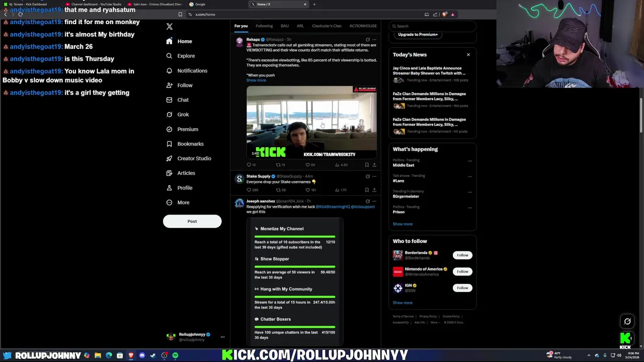Open options for #Lanz trend

click(x=470, y=176)
